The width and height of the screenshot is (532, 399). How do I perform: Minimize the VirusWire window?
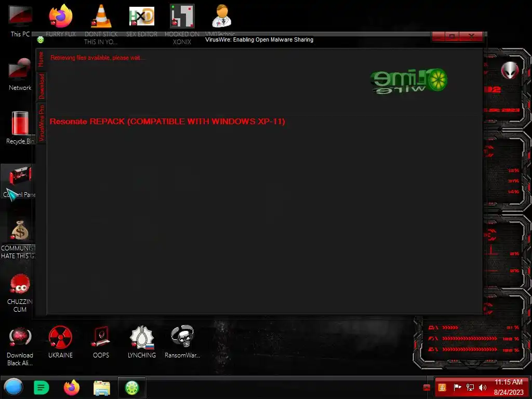tap(438, 36)
